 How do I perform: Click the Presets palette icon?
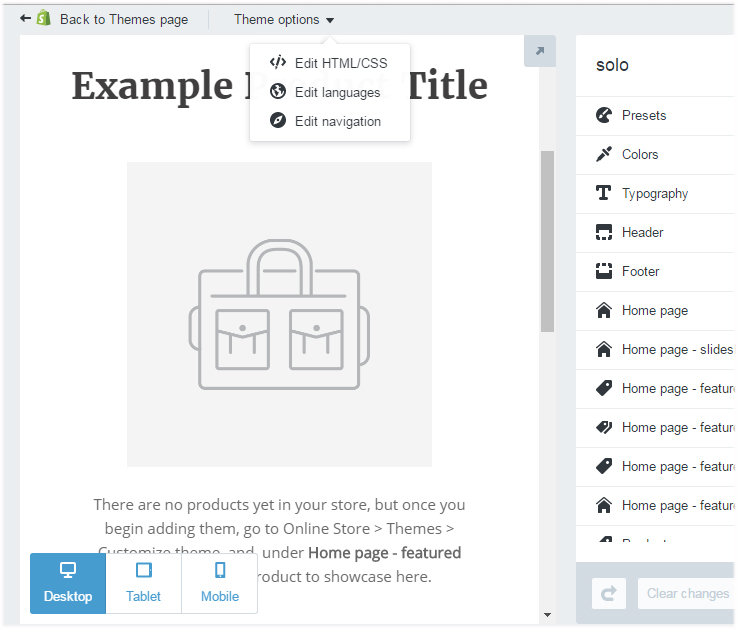tap(603, 115)
